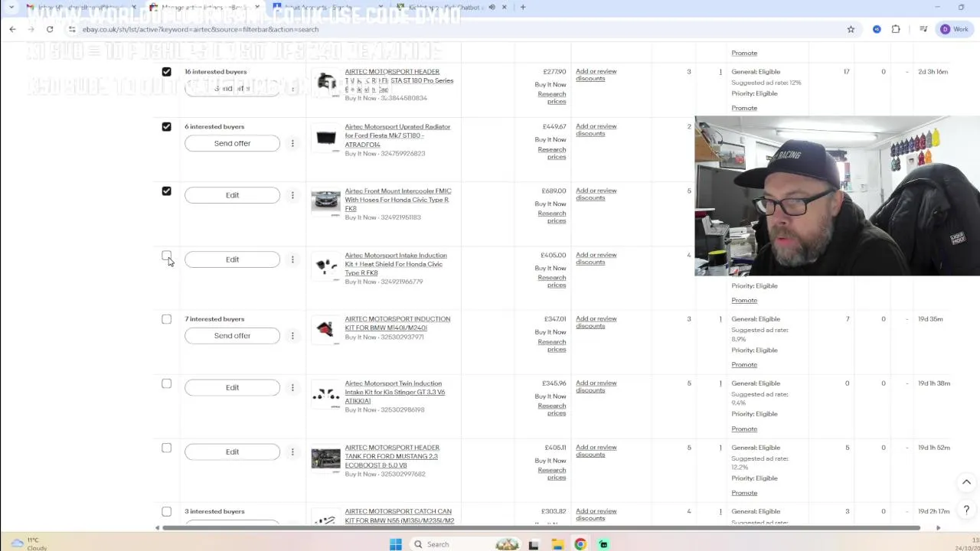Promote the Kia Stinger induction listing
This screenshot has width=980, height=551.
(x=744, y=429)
